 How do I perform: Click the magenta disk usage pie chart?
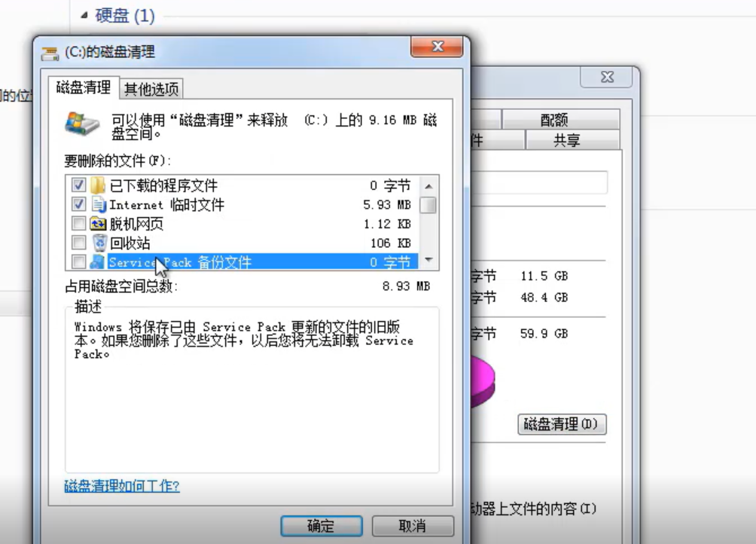point(483,381)
